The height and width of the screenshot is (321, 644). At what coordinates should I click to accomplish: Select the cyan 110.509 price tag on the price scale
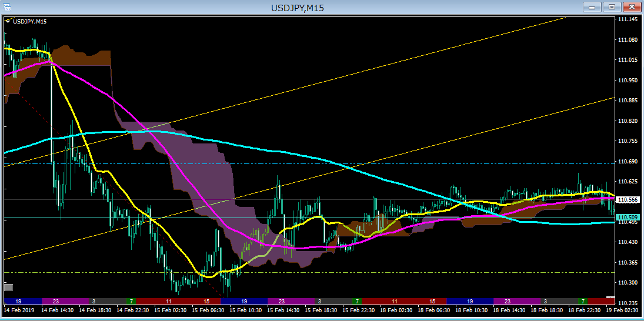[628, 217]
